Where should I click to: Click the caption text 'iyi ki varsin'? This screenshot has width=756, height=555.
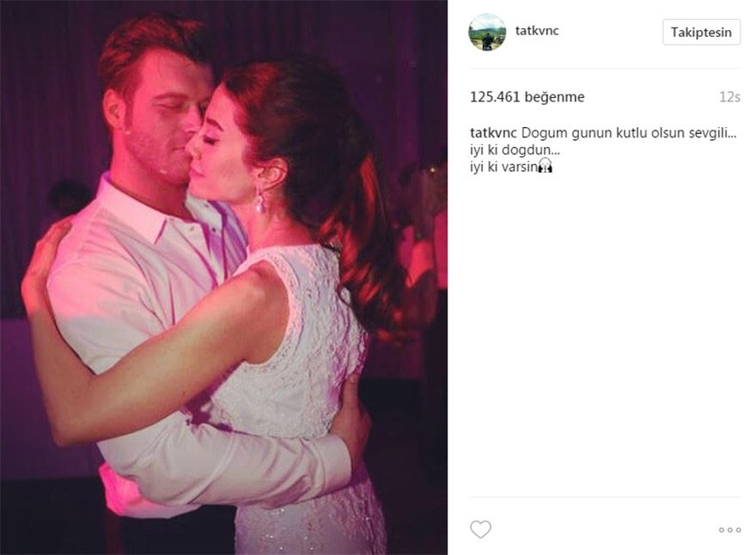pos(503,167)
